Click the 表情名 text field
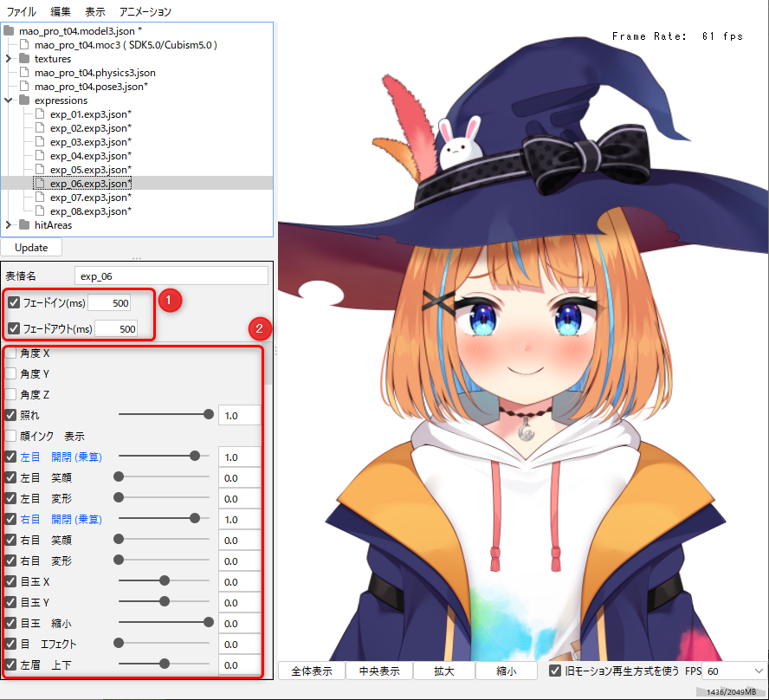769x700 pixels. point(171,276)
